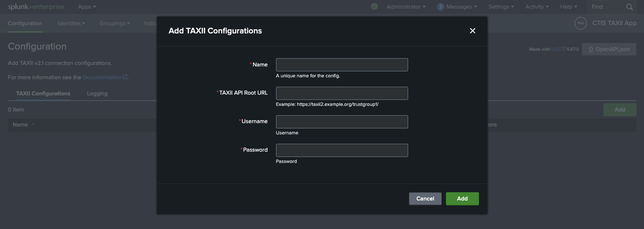
Task: Close the Add TAXII Configurations dialog
Action: tap(472, 31)
